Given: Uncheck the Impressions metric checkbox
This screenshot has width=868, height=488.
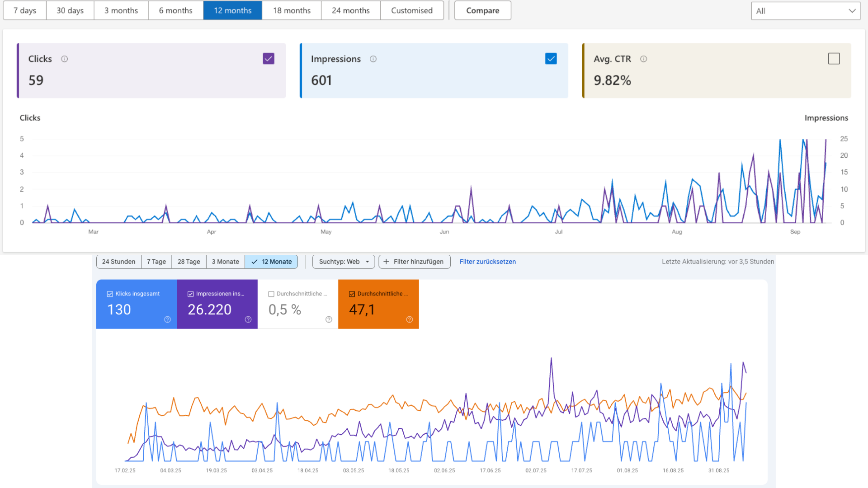Looking at the screenshot, I should tap(551, 59).
